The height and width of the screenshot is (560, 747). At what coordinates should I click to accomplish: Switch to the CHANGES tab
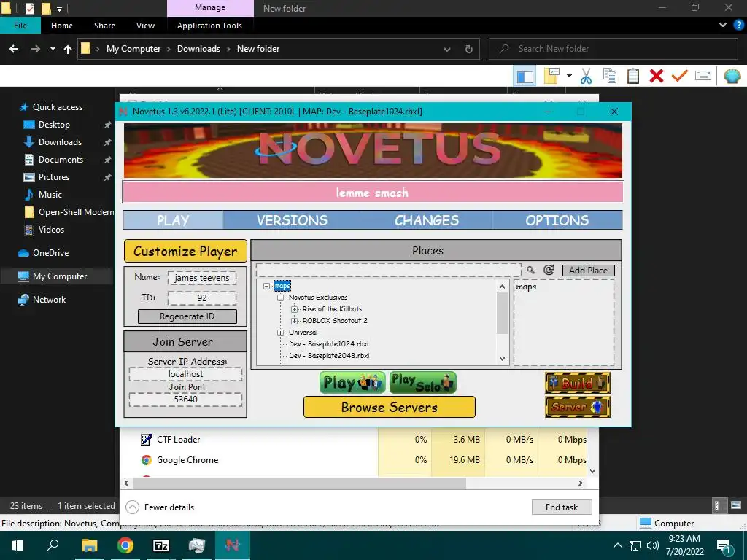tap(426, 220)
